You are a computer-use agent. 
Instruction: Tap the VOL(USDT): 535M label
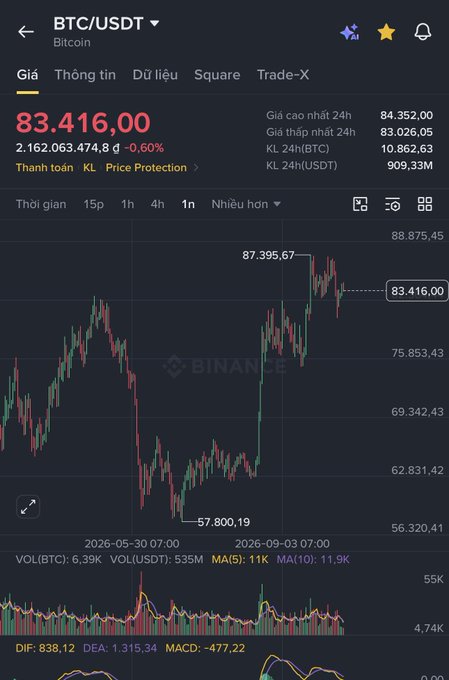pos(157,559)
